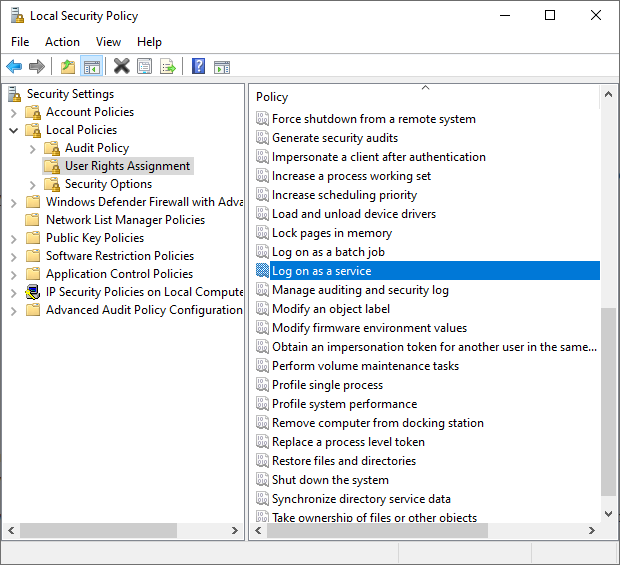Image resolution: width=620 pixels, height=565 pixels.
Task: Toggle Show/Hide Console Tree icon
Action: point(91,67)
